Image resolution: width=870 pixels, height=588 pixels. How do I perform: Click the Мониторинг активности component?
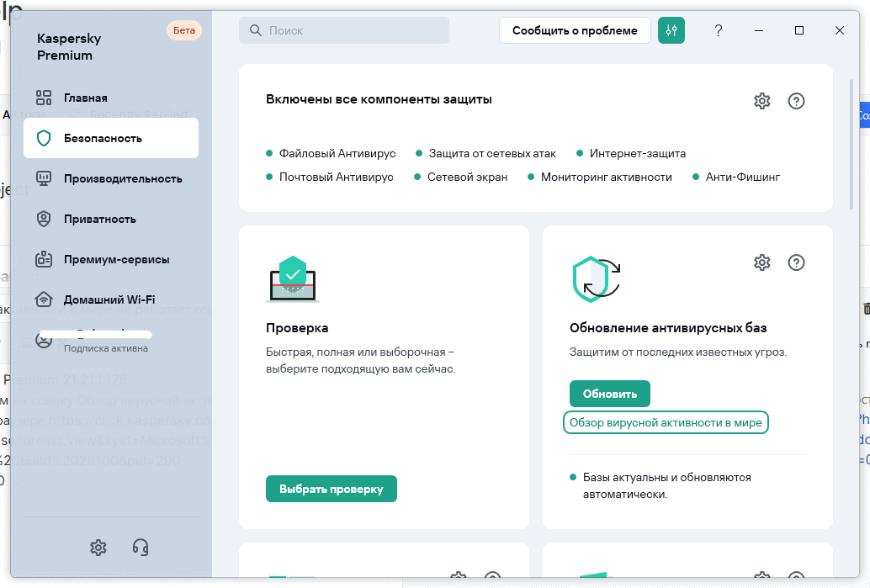[x=600, y=177]
